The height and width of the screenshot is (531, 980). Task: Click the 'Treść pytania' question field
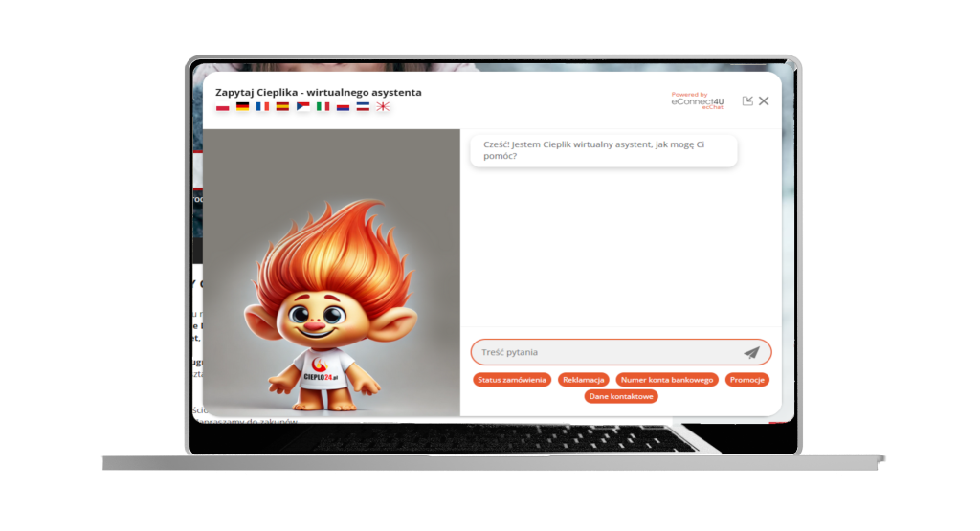coord(605,352)
